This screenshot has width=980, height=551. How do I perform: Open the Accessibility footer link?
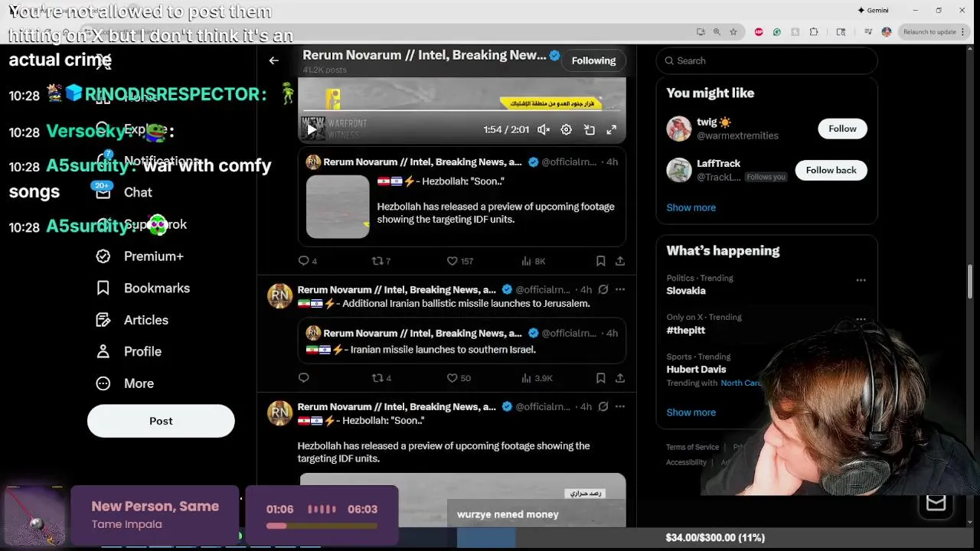(x=686, y=462)
